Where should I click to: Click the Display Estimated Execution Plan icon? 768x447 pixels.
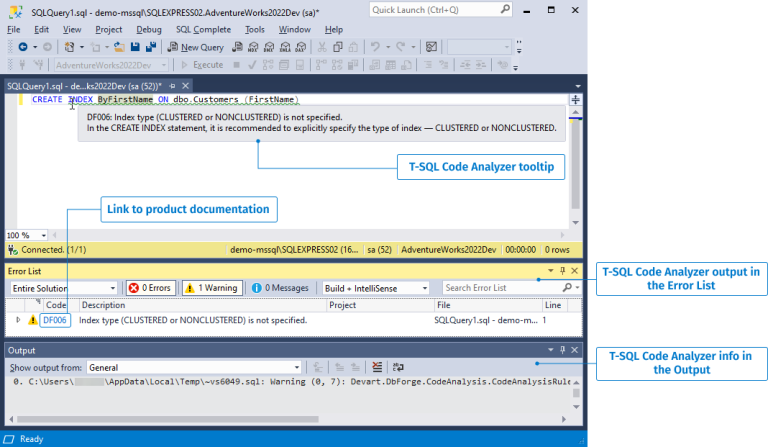[268, 65]
